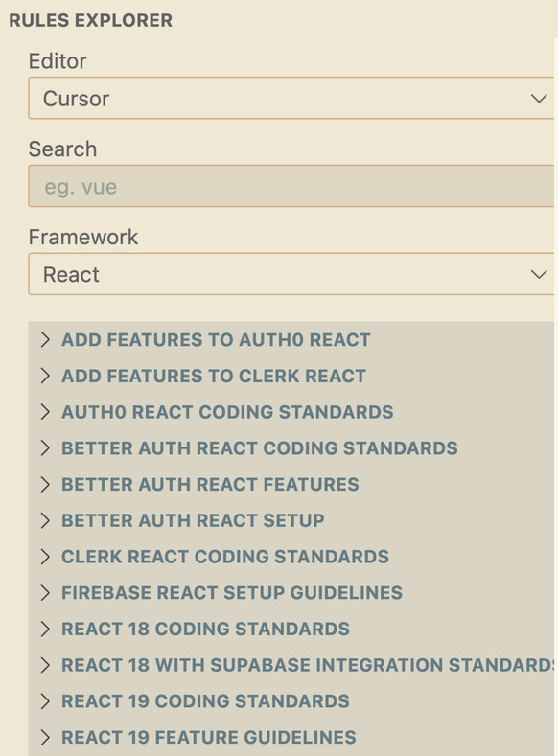Image resolution: width=558 pixels, height=756 pixels.
Task: Expand chevron beside Firebase React Setup Guidelines
Action: click(x=45, y=593)
